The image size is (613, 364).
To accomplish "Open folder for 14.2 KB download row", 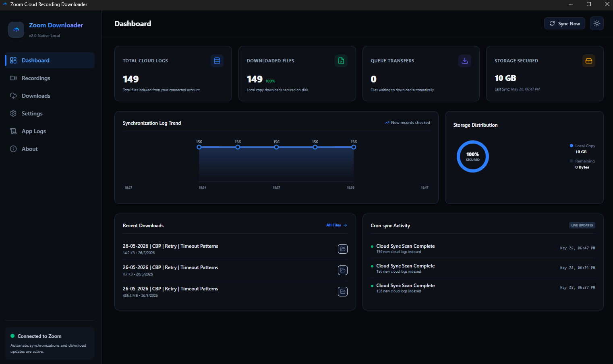I will click(x=343, y=249).
